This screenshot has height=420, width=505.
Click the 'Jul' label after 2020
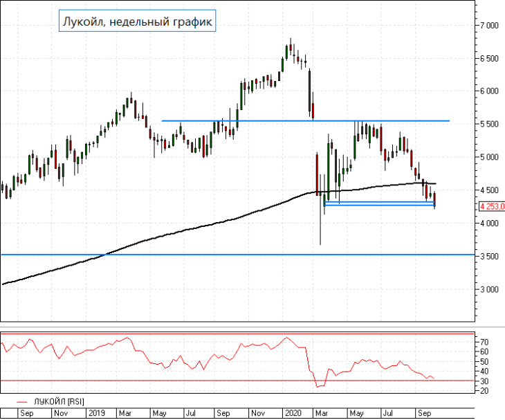pos(387,413)
